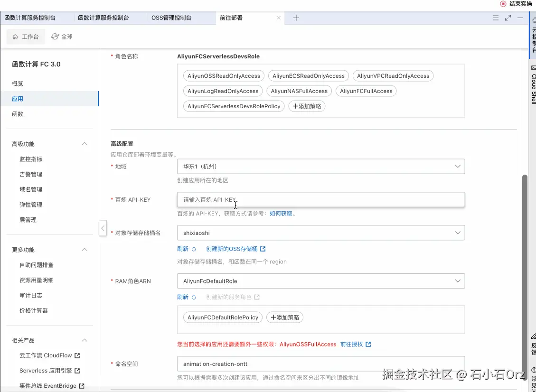Click the 工作台 button
Viewport: 536px width, 392px height.
pos(26,37)
